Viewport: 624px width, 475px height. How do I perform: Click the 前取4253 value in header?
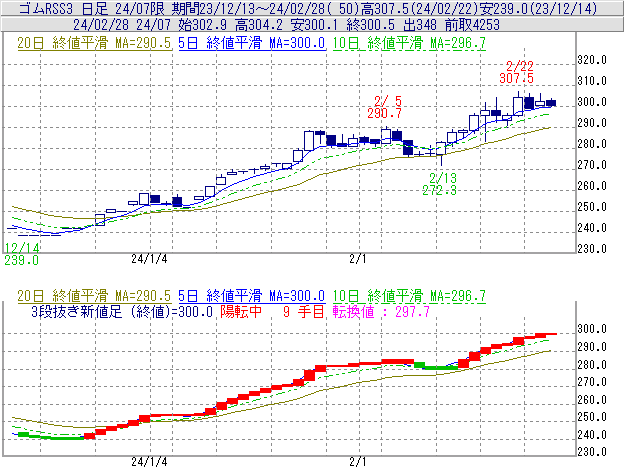tap(472, 25)
